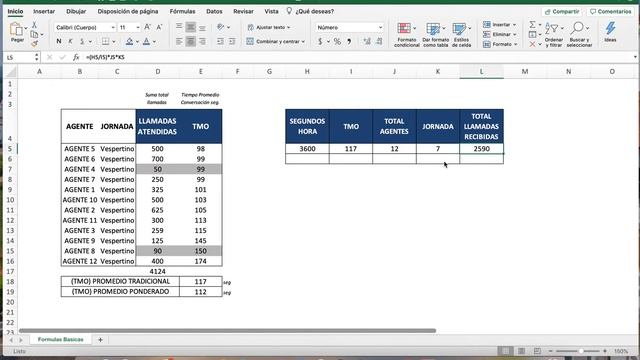
Task: Toggle center horizontal alignment
Action: pos(191,41)
